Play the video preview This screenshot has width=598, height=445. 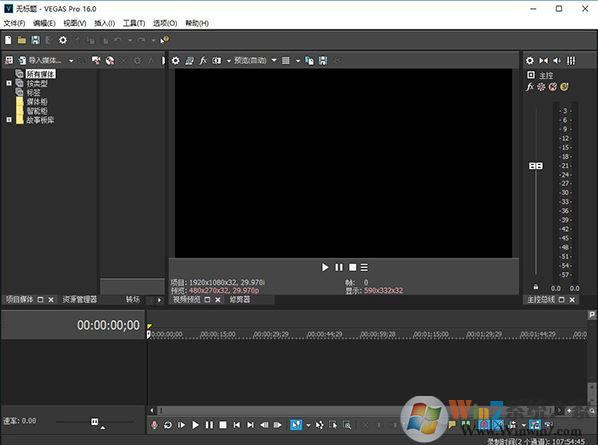pos(325,267)
